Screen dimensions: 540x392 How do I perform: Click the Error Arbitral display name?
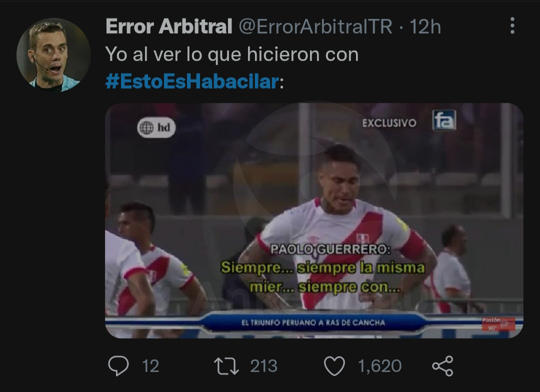click(x=169, y=26)
